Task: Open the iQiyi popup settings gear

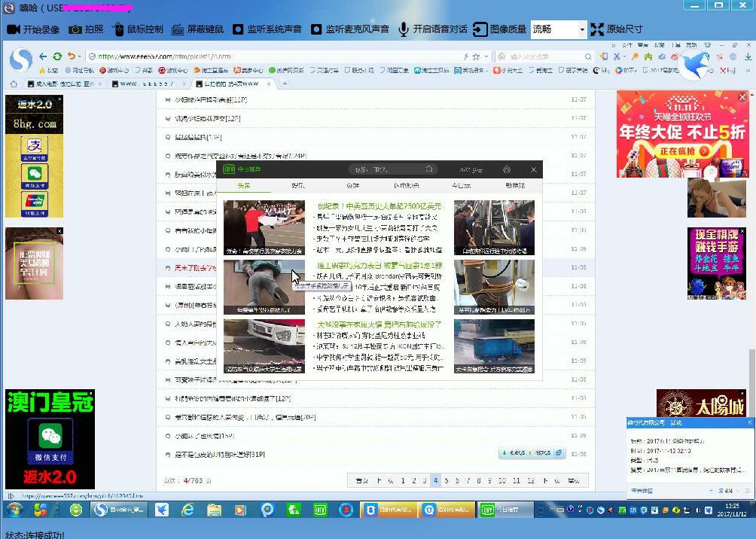Action: tap(506, 169)
